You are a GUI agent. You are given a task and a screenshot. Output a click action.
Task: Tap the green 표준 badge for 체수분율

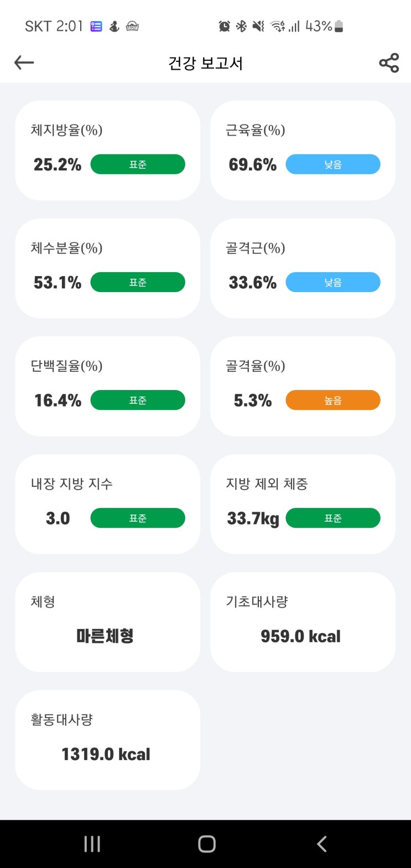138,282
